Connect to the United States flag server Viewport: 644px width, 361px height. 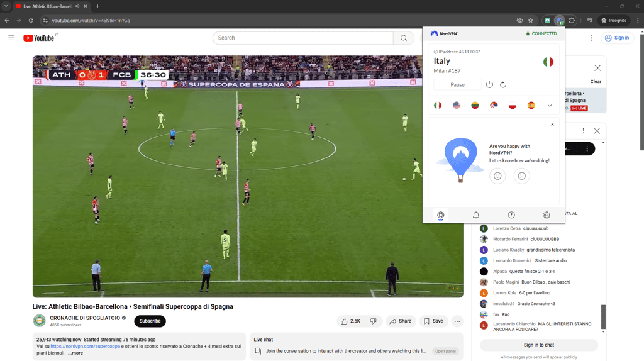point(457,105)
